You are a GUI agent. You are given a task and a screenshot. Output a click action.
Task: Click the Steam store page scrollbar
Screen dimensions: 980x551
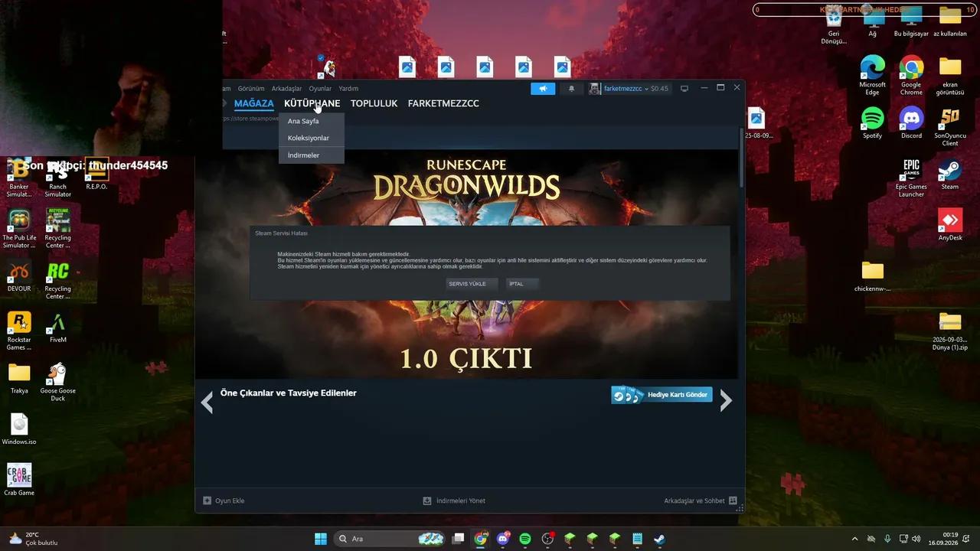741,157
